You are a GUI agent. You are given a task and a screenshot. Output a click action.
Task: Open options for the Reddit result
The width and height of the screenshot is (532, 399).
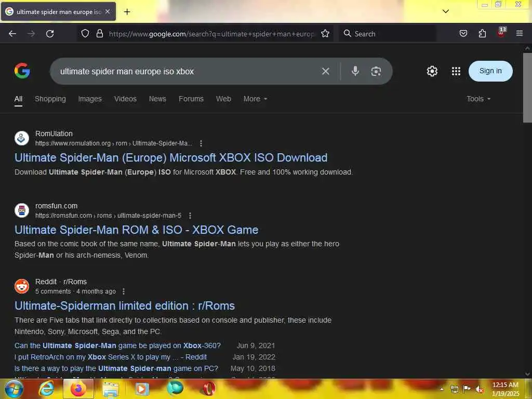124,291
